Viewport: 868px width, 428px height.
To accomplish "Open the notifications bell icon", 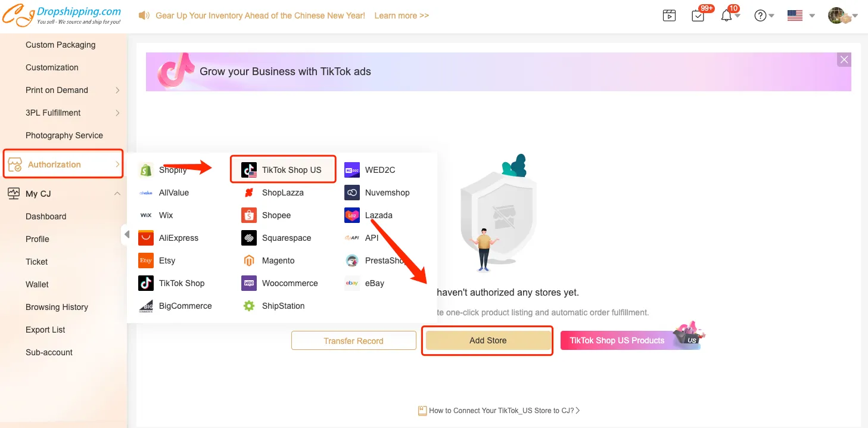I will (726, 15).
